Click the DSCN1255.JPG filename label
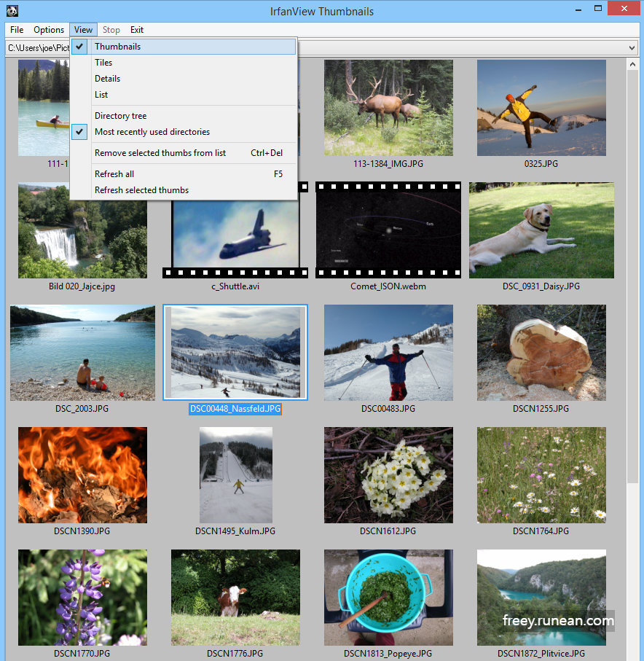This screenshot has height=661, width=644. 541,409
